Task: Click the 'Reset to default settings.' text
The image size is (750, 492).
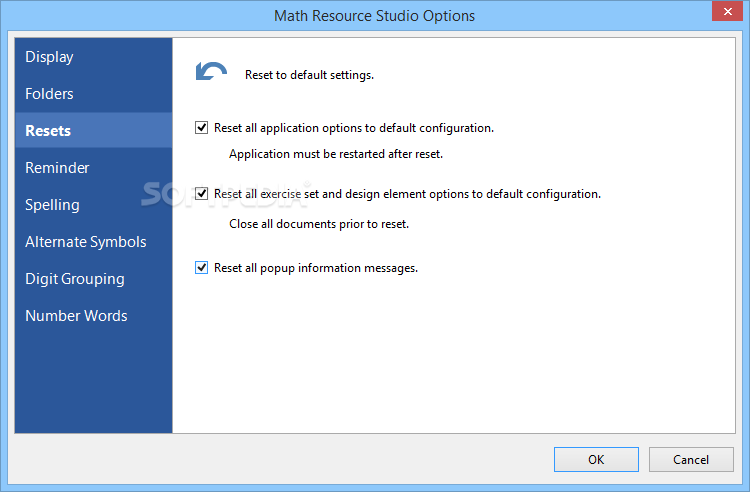Action: pos(309,75)
